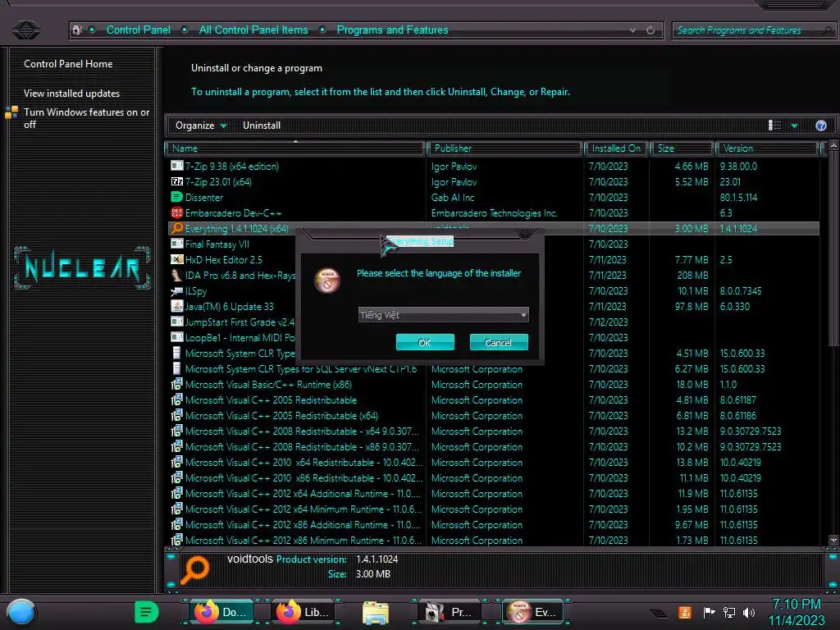Click the HxD Hex Editor icon
The height and width of the screenshot is (630, 840).
177,259
